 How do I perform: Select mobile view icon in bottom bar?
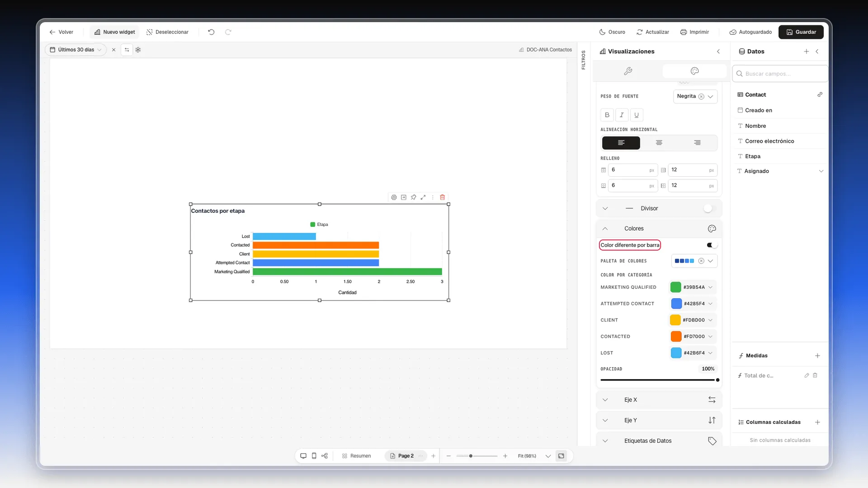pyautogui.click(x=314, y=456)
